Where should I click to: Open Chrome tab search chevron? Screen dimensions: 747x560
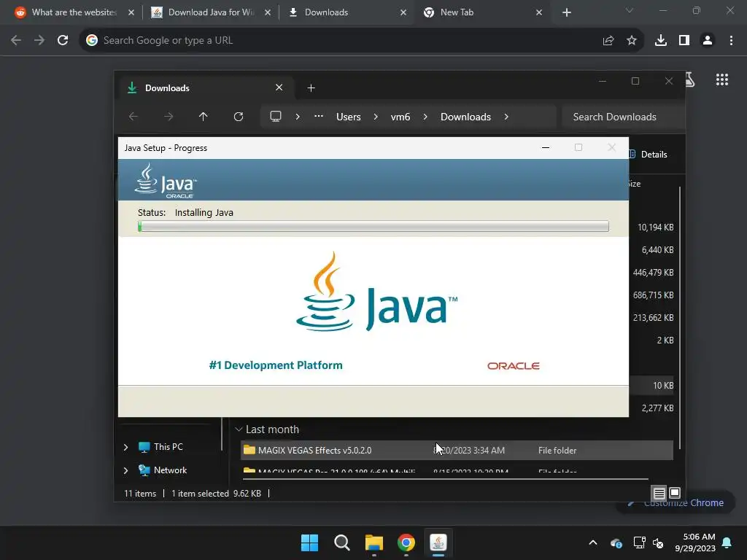click(630, 10)
